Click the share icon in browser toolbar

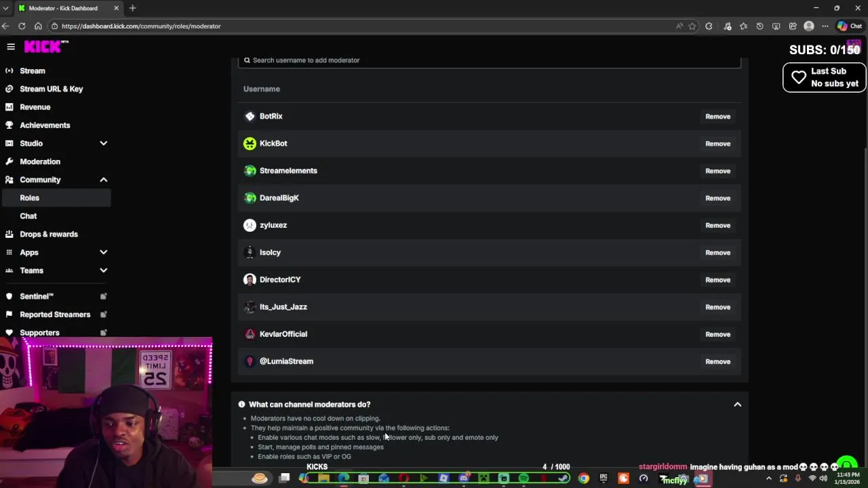coord(793,26)
